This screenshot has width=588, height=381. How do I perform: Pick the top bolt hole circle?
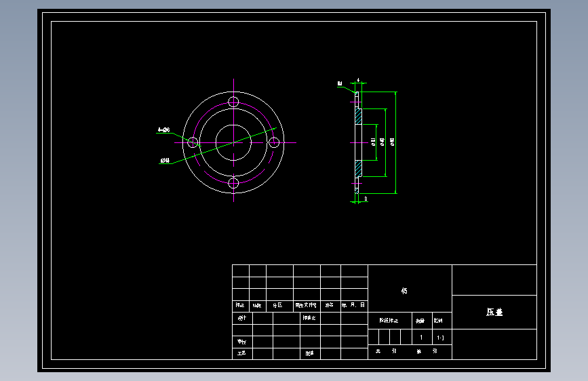[233, 102]
